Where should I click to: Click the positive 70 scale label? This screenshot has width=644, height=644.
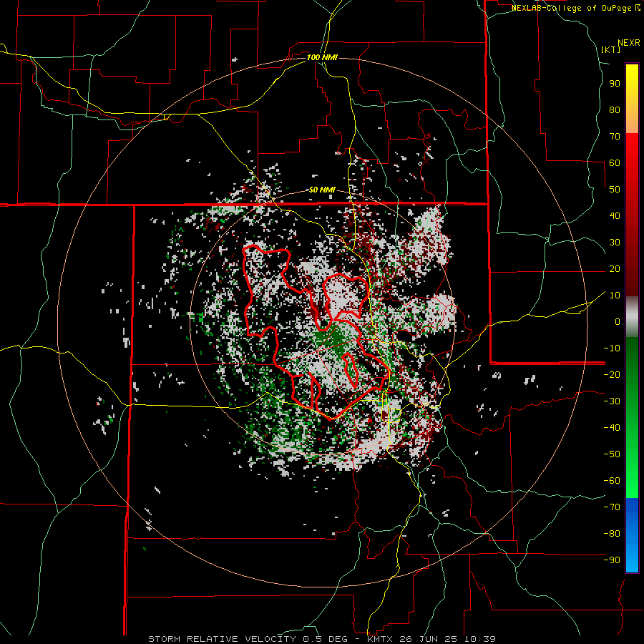[615, 137]
